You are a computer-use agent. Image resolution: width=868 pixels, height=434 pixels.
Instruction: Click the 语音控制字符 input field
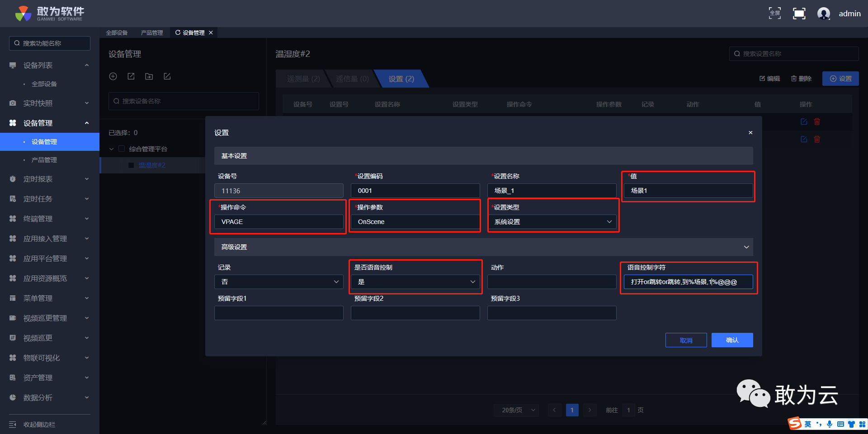(689, 282)
